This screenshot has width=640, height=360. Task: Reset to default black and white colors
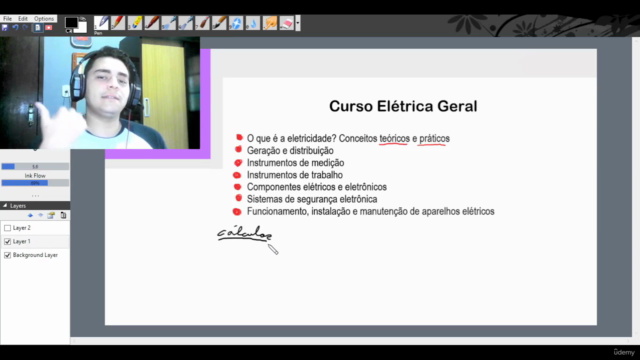pos(69,31)
